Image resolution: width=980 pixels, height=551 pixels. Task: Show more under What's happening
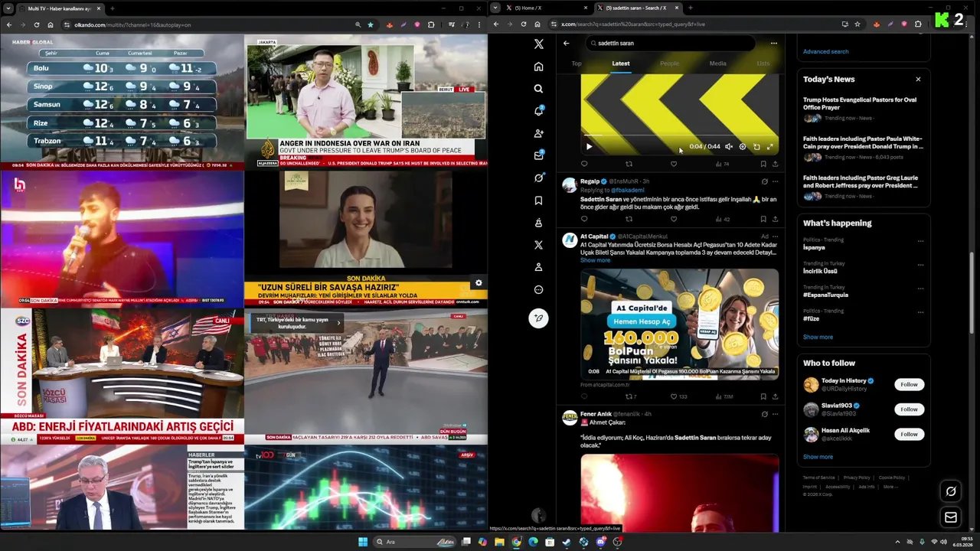(x=818, y=337)
